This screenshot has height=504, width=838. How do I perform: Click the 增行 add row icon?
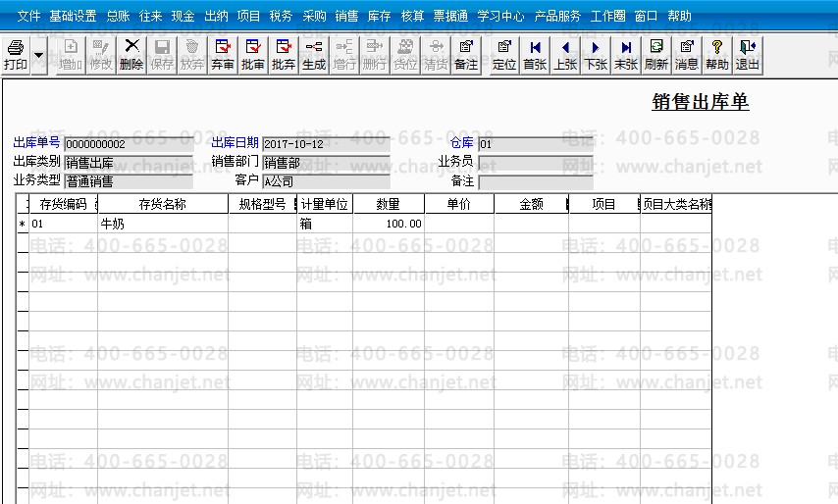[x=344, y=56]
